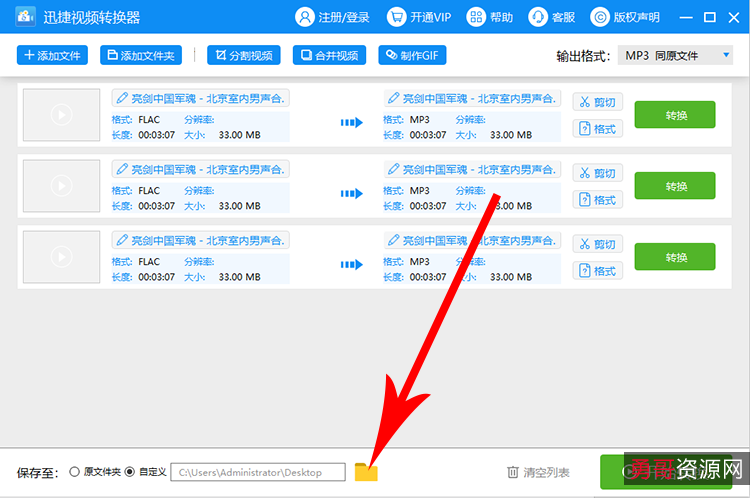Click 剪切 scissors in third row
750x498 pixels.
[x=597, y=244]
